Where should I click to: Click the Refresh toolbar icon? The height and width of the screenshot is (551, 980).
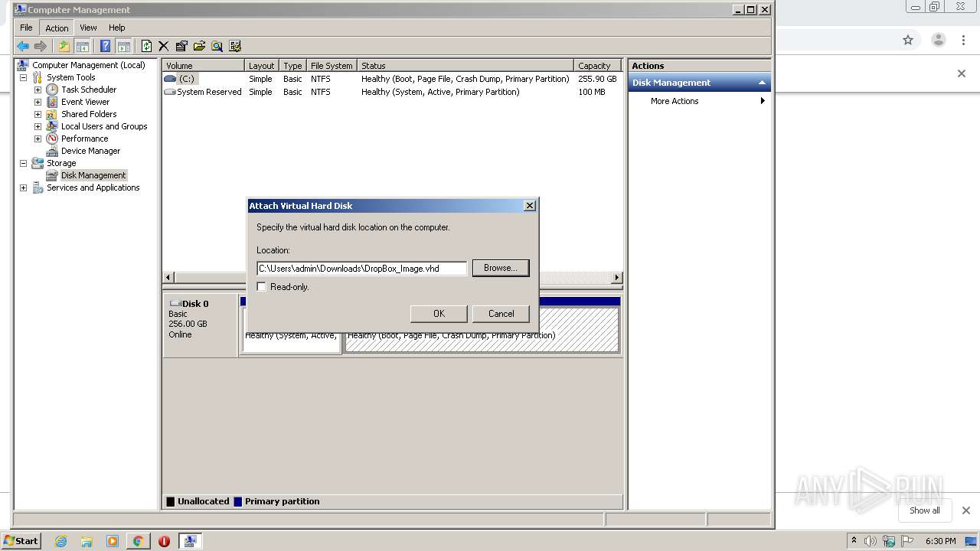[146, 46]
